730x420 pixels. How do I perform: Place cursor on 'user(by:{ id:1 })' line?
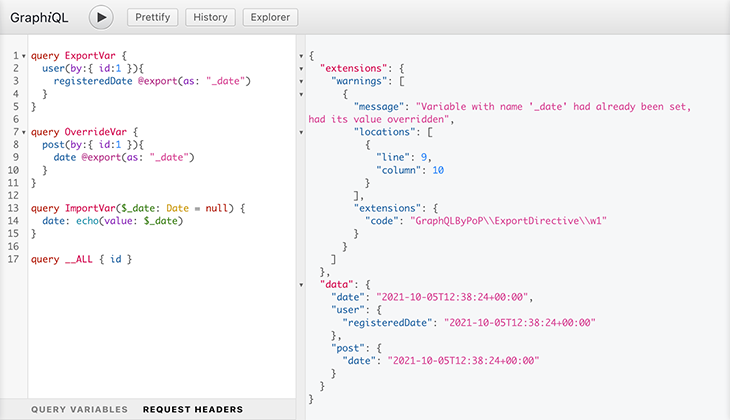93,68
